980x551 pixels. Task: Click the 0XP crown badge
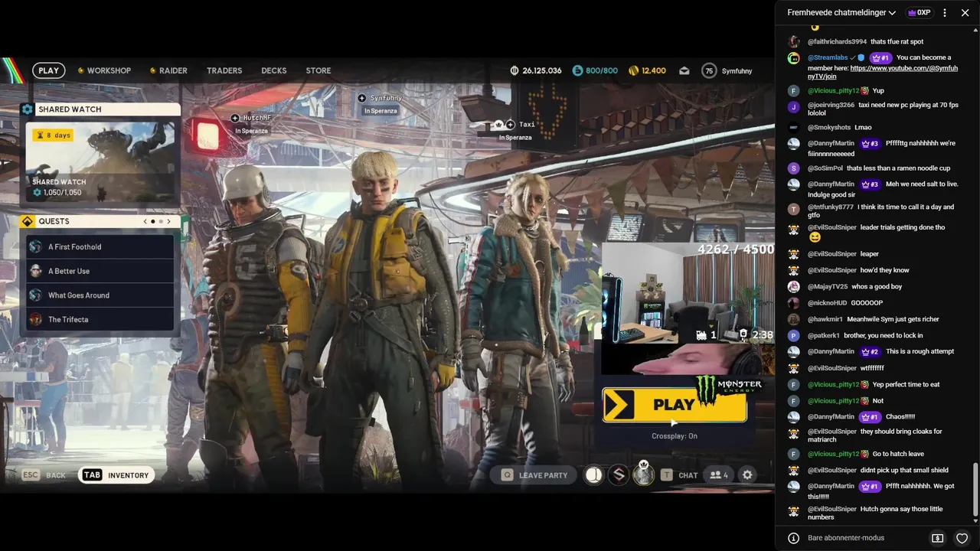(x=919, y=13)
